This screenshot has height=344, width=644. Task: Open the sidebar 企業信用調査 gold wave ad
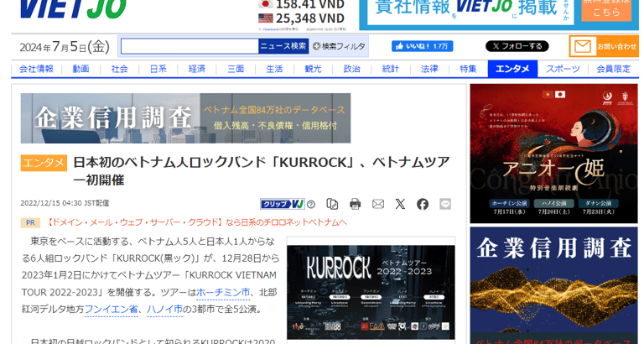[x=554, y=285]
